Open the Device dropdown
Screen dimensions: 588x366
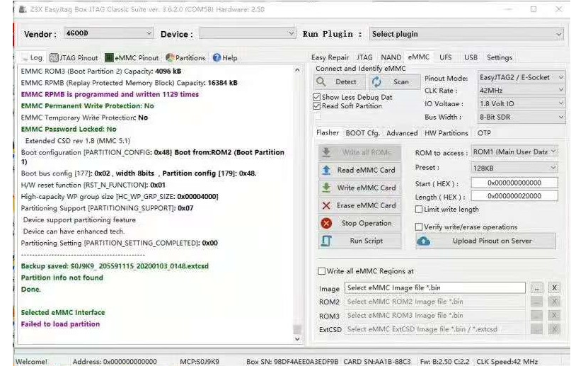coord(247,33)
